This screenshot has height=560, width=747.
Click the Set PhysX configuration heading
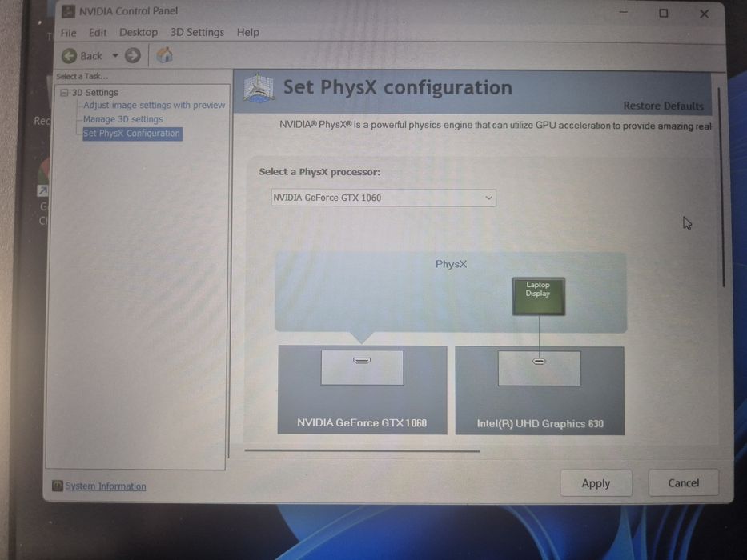pos(398,88)
